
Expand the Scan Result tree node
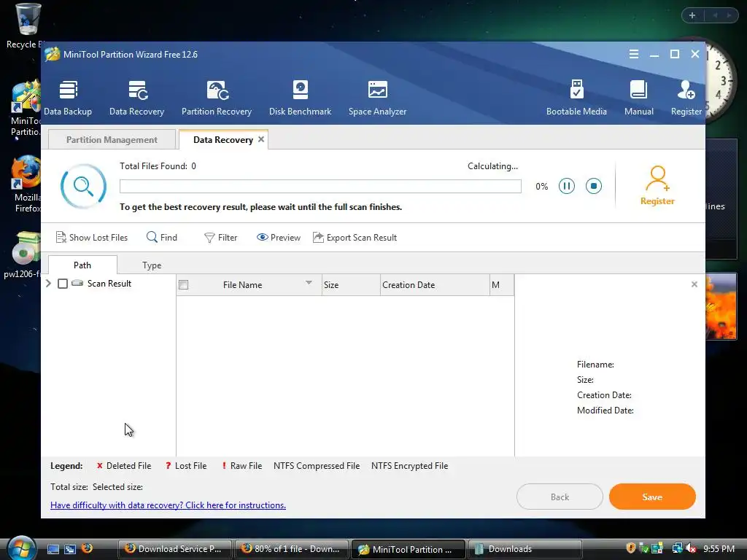[x=49, y=284]
